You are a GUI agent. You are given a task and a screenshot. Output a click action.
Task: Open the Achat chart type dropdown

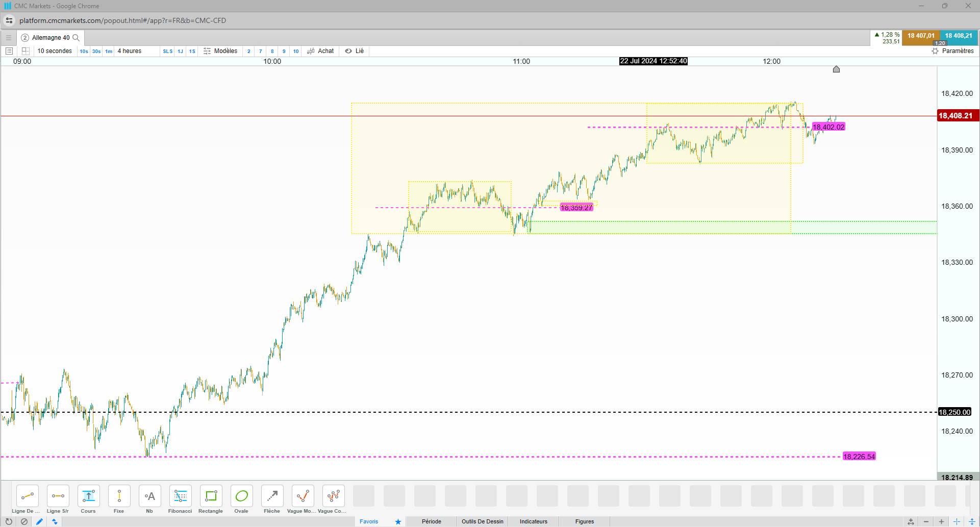[320, 51]
